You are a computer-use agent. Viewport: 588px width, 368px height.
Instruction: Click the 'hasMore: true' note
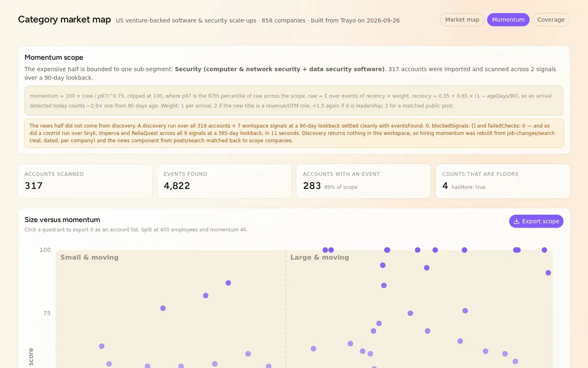[x=468, y=187]
